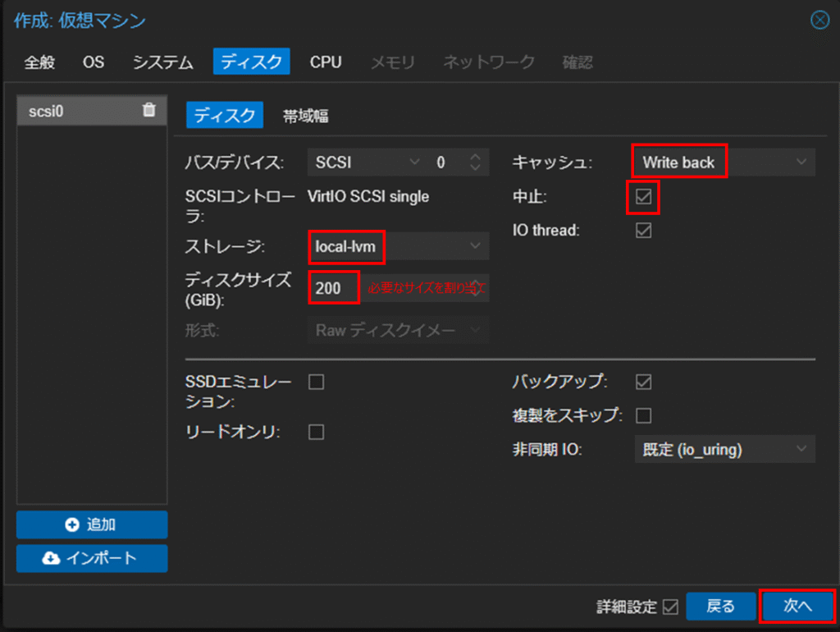Close the VM creation dialog
The width and height of the screenshot is (840, 632).
click(x=819, y=21)
